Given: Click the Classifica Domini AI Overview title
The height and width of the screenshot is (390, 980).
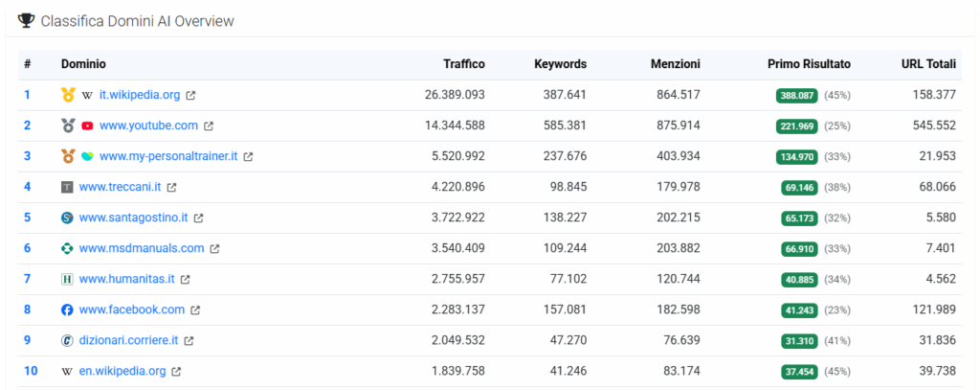Looking at the screenshot, I should click(x=138, y=21).
